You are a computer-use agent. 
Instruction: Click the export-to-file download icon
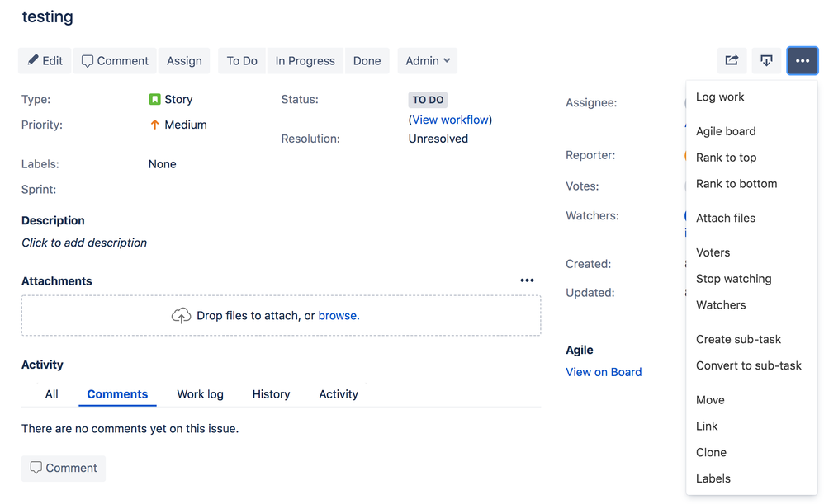[766, 60]
